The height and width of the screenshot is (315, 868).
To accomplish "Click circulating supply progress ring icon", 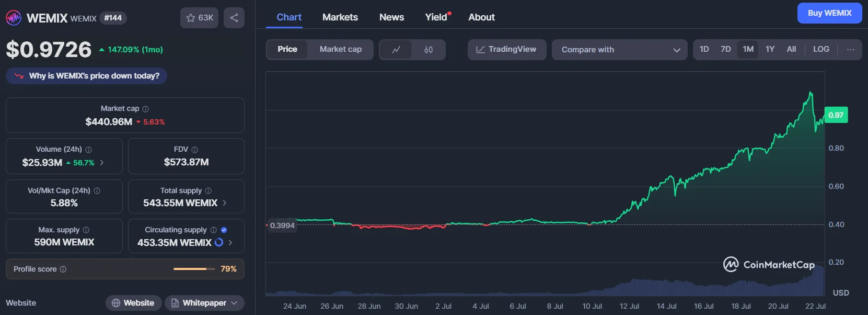I will tap(219, 242).
